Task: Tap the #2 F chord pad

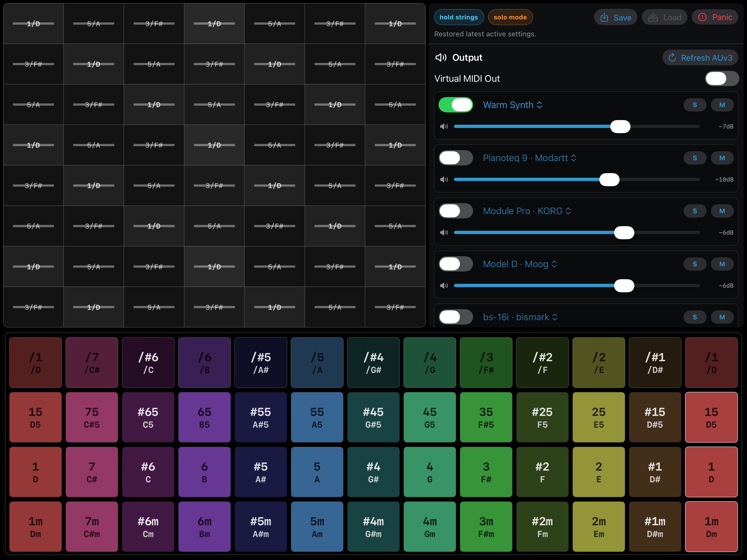Action: (542, 472)
